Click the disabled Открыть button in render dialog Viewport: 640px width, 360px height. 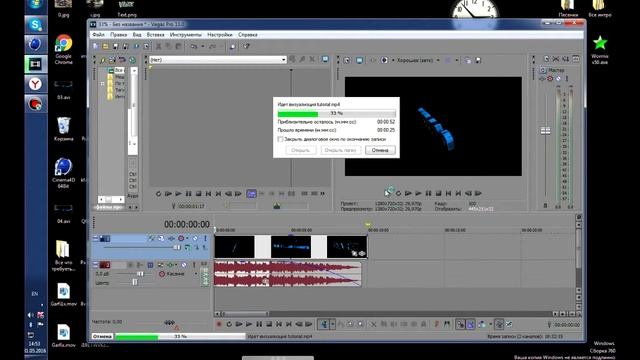coord(300,150)
